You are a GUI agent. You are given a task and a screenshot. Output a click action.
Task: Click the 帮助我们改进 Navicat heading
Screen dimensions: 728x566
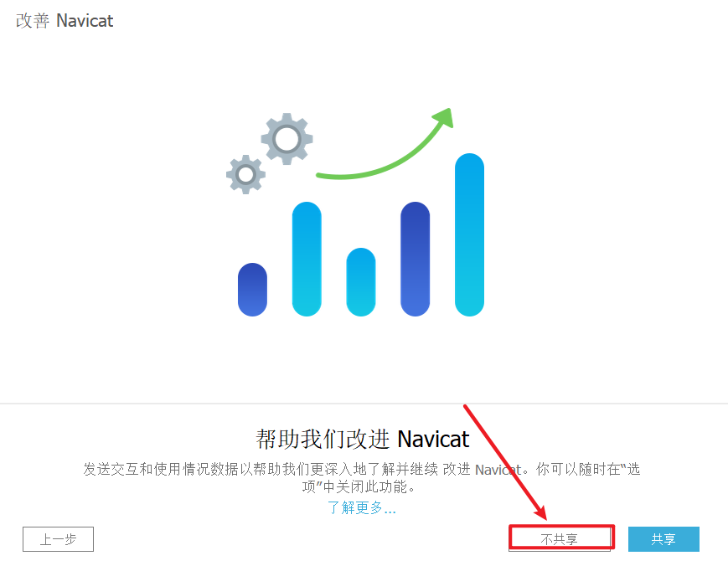[363, 439]
